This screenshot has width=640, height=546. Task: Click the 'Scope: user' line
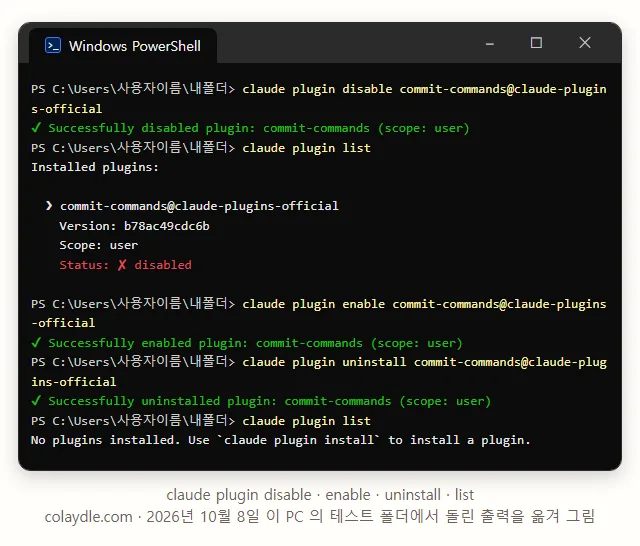point(99,245)
